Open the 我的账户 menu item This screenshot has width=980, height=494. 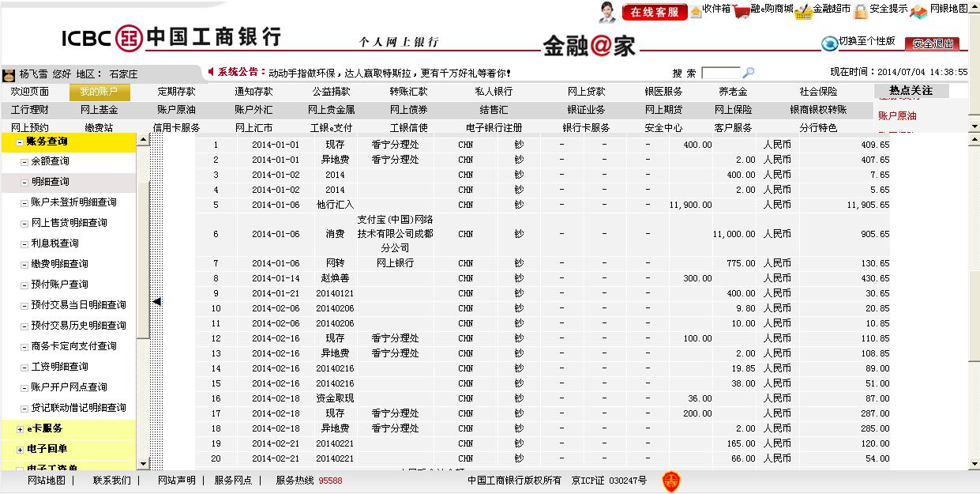point(99,92)
